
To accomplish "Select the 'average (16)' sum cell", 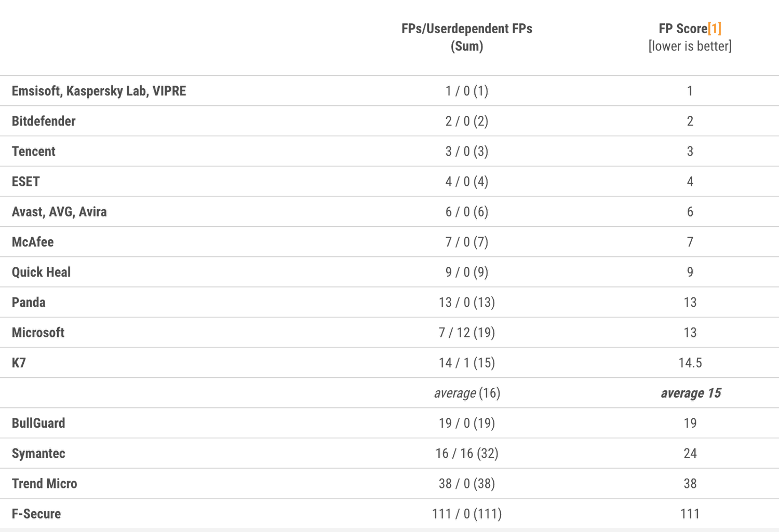I will (467, 393).
